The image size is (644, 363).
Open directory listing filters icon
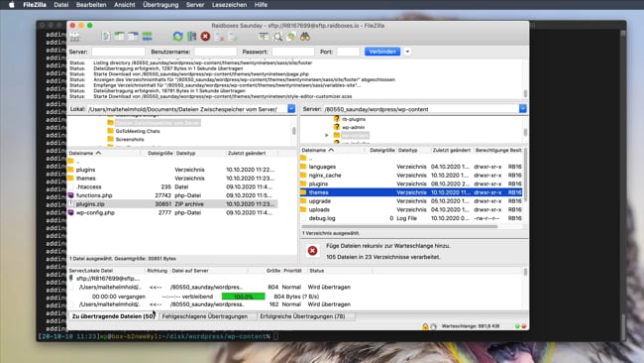click(x=264, y=37)
